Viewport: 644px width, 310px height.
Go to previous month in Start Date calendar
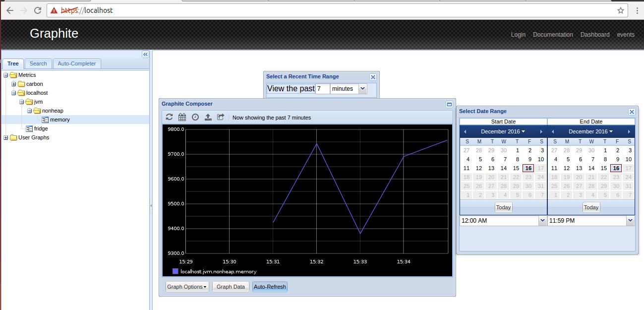(465, 132)
